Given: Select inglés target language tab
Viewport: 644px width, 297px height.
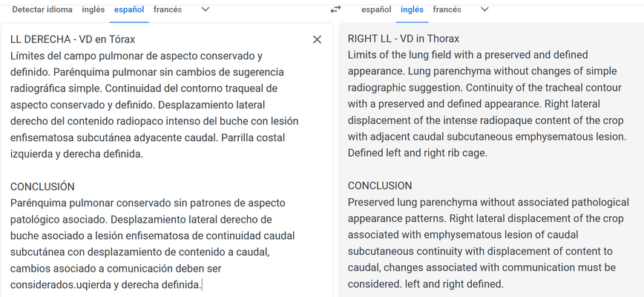Looking at the screenshot, I should click(x=412, y=10).
